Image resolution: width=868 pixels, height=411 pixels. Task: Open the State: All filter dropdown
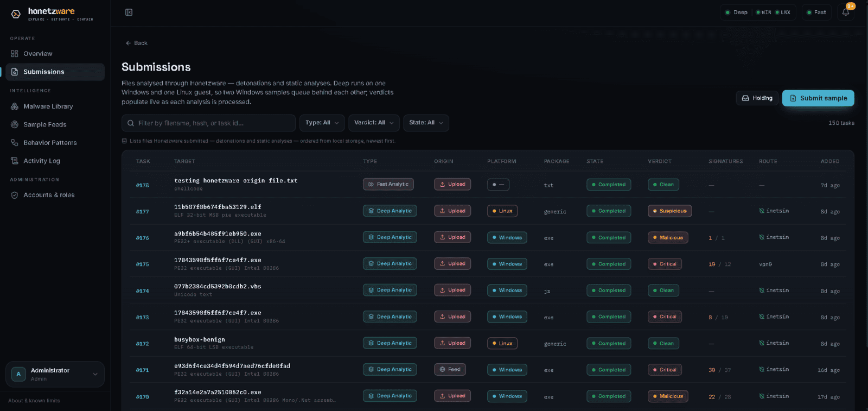(426, 123)
